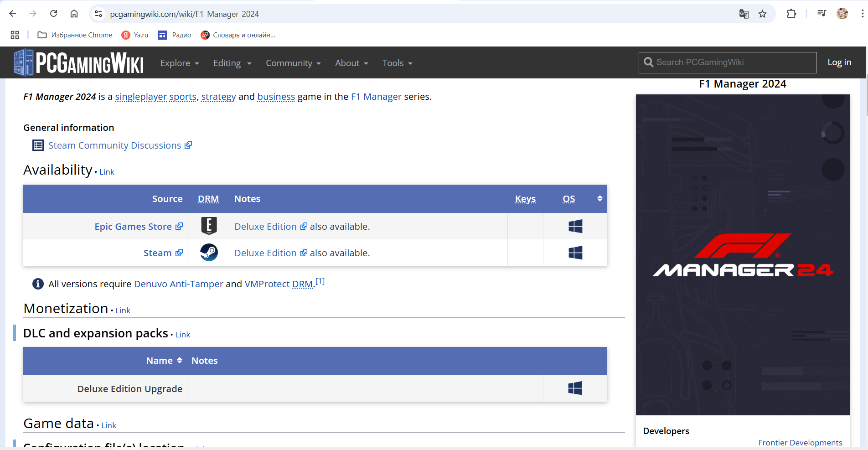Expand the Explore menu
The image size is (868, 450).
point(180,63)
